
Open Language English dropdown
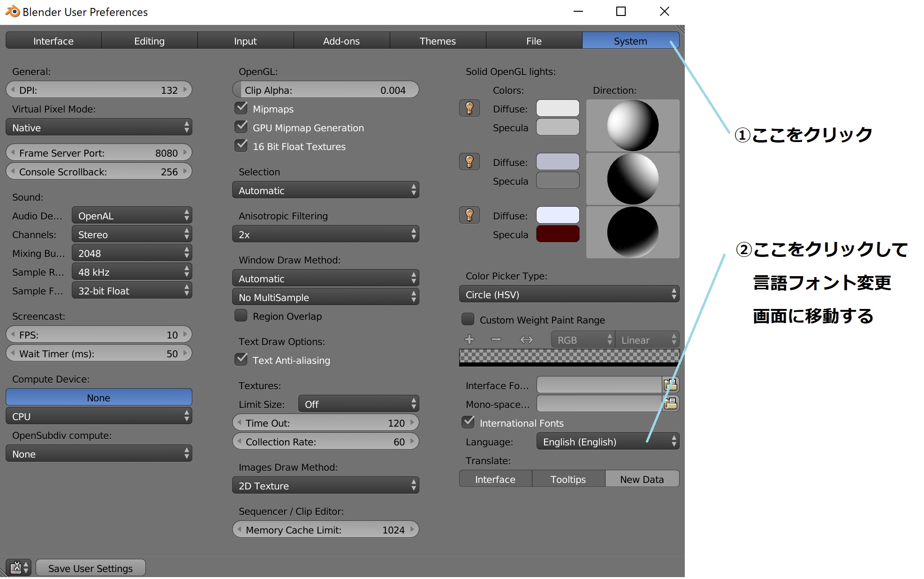pos(608,441)
